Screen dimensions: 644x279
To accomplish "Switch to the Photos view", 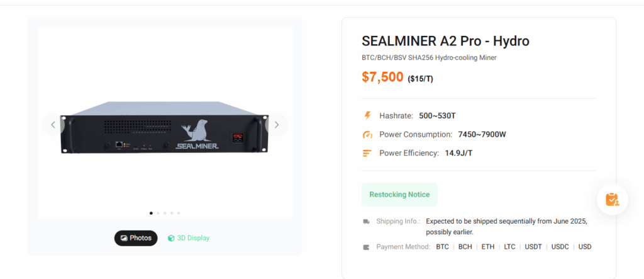I will click(x=136, y=238).
